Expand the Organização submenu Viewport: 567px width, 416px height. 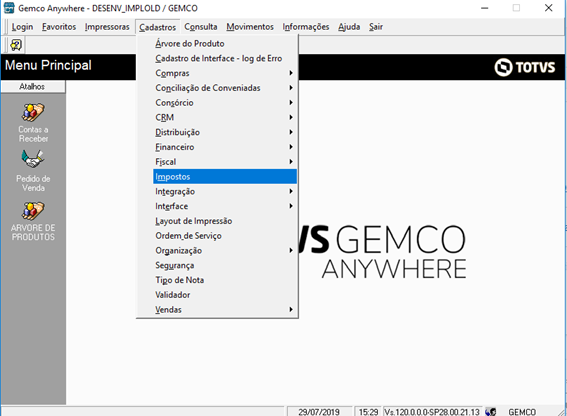(x=225, y=251)
